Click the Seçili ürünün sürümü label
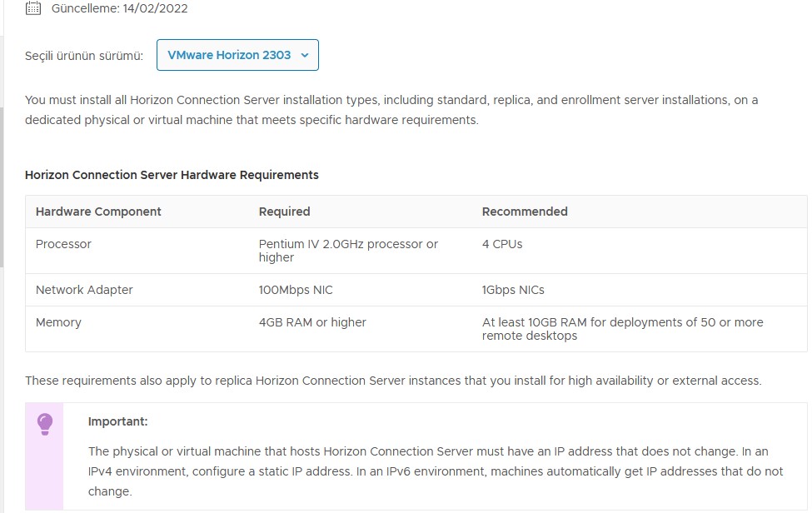The image size is (812, 513). coord(83,56)
